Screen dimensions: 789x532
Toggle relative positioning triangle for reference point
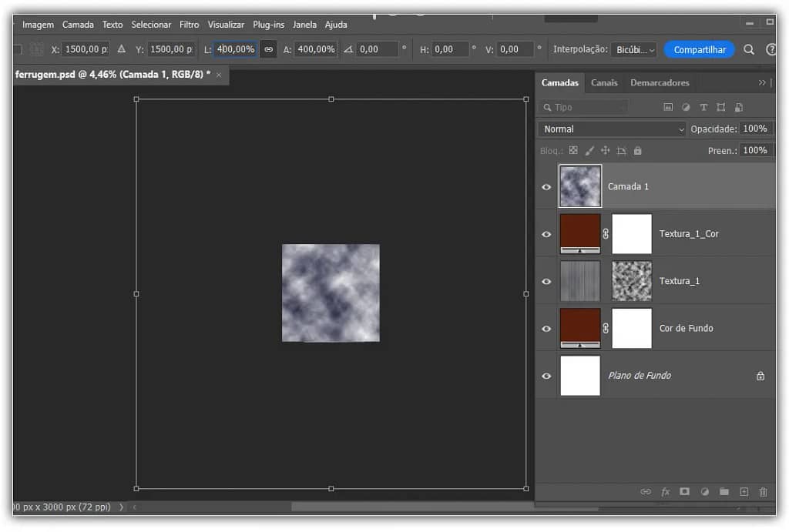point(121,49)
